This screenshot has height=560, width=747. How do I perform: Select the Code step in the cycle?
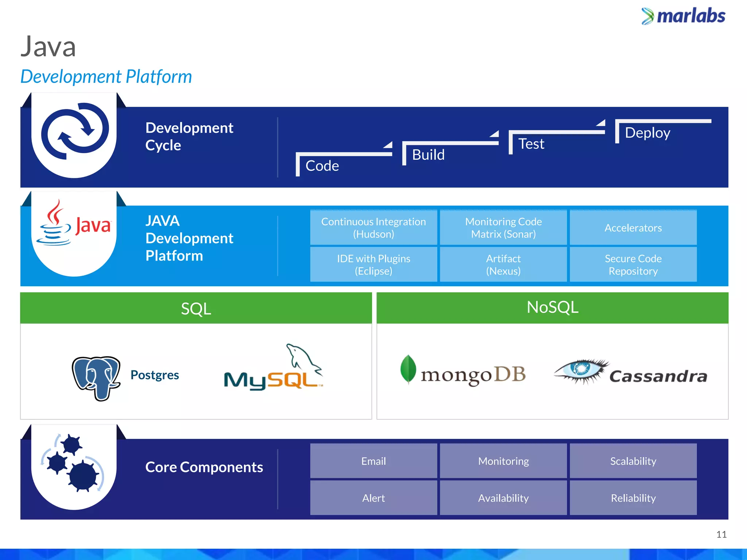pos(322,166)
